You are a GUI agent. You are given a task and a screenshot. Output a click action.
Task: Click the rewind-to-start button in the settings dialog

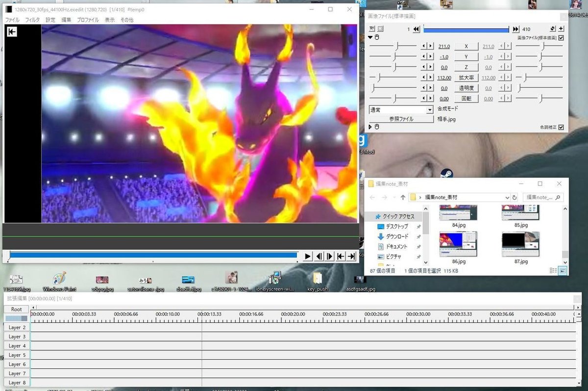coord(416,29)
